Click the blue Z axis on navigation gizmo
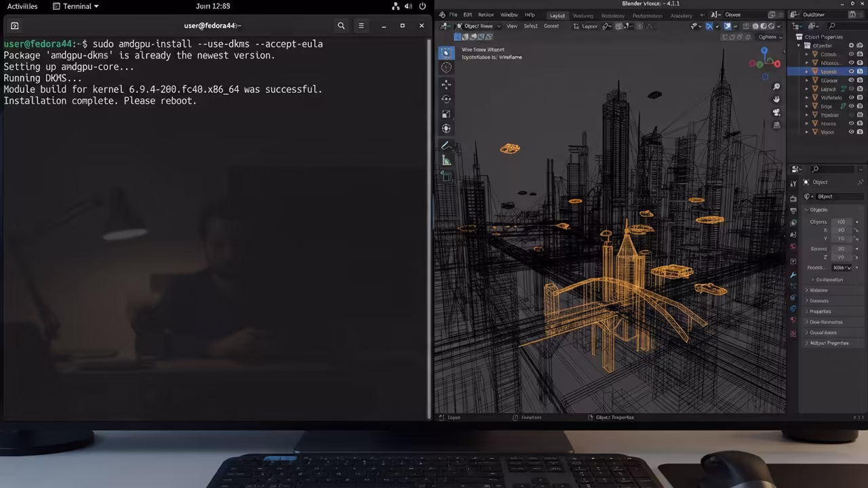868x488 pixels. click(764, 52)
